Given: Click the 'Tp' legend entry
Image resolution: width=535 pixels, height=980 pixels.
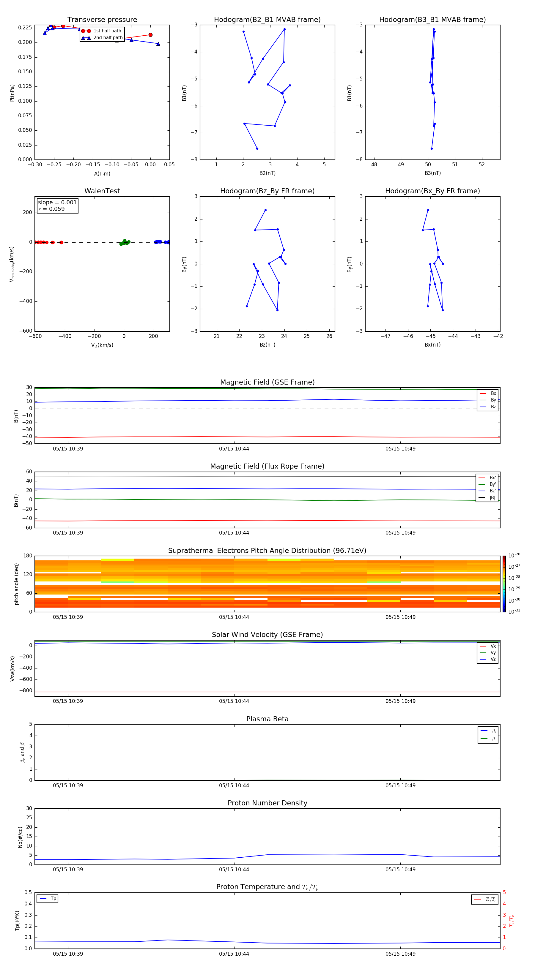Looking at the screenshot, I should click(48, 899).
